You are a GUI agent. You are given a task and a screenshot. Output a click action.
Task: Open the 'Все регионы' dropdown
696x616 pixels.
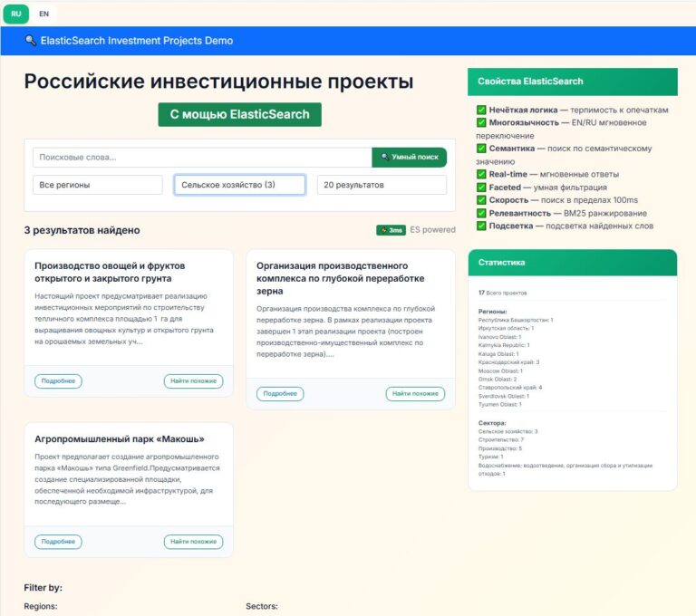point(98,185)
